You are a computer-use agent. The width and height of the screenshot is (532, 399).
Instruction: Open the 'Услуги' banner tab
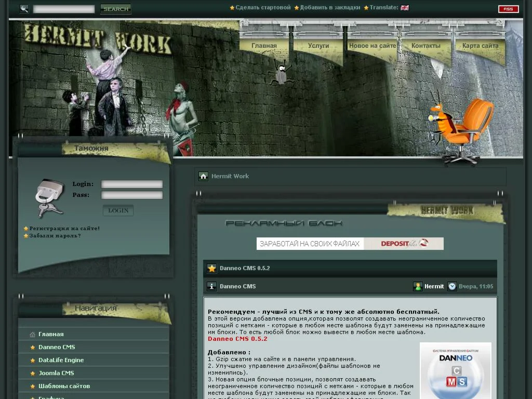318,46
